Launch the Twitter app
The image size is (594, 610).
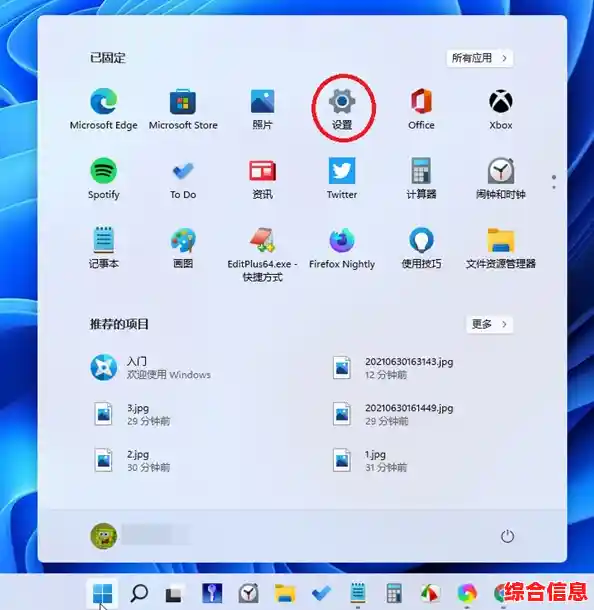tap(342, 179)
